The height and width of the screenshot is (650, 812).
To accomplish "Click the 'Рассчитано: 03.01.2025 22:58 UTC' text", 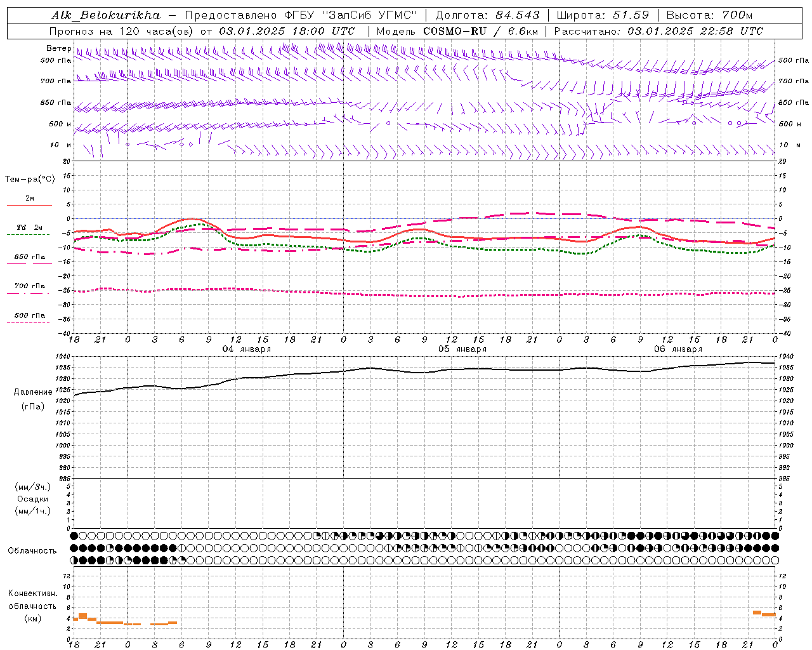I will click(658, 31).
